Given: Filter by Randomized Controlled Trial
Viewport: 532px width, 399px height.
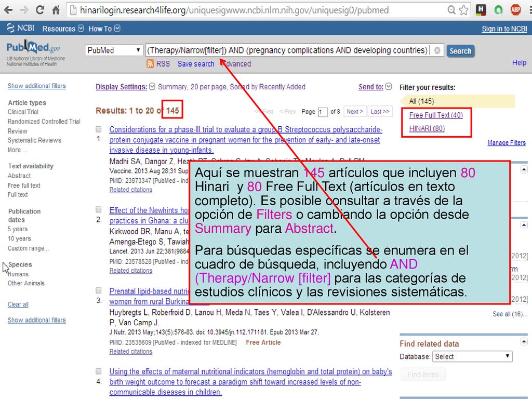Looking at the screenshot, I should pos(44,121).
